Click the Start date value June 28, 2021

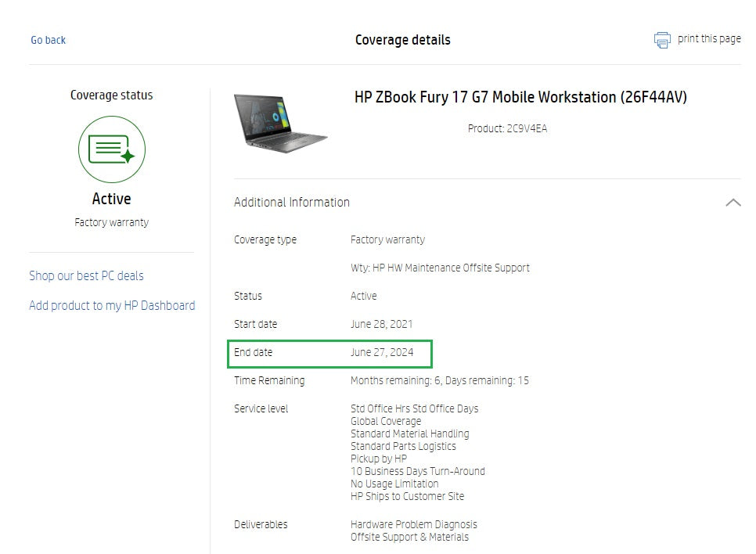point(381,325)
